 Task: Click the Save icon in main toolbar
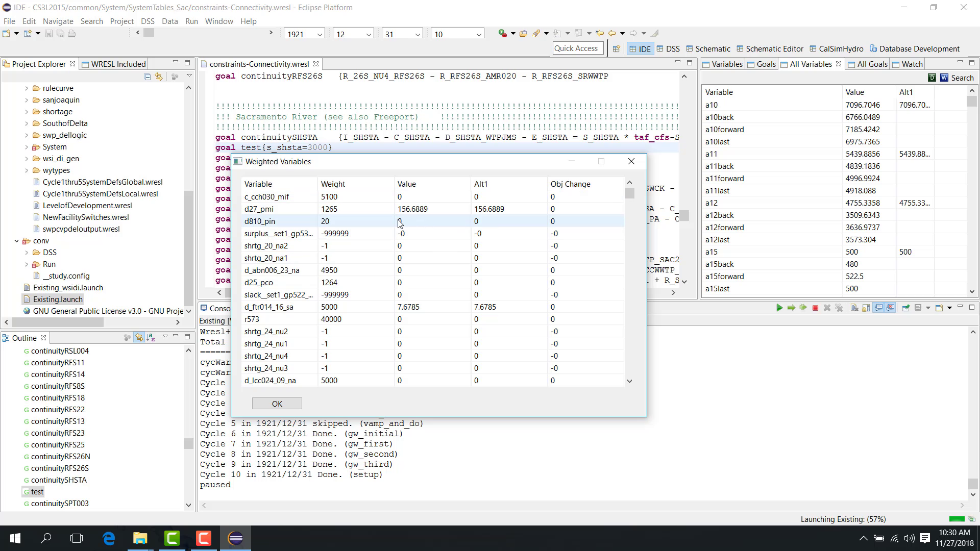pos(48,33)
